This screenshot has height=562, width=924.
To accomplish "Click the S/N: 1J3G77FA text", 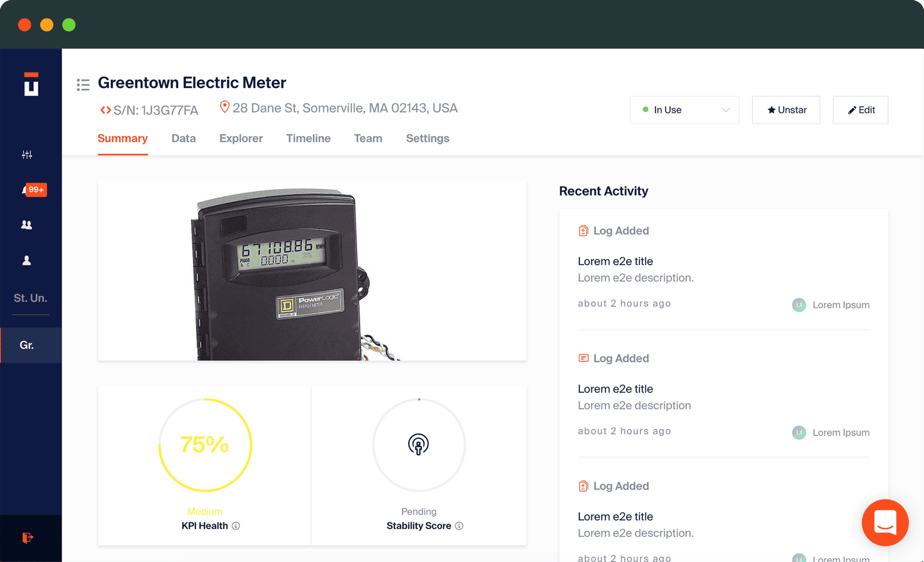I will pos(156,110).
